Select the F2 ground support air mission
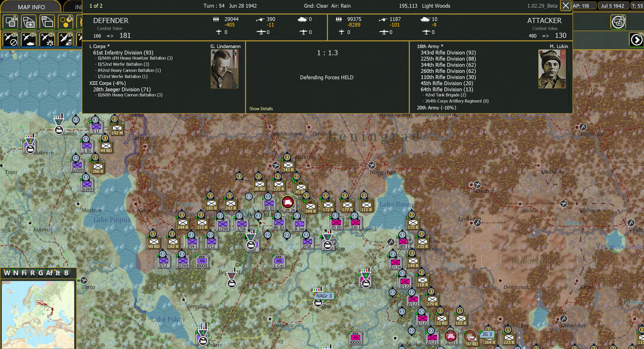 coord(29,40)
